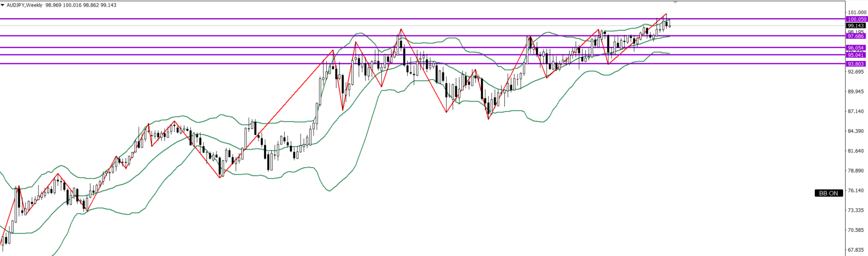Select the purple 100.050 price label
The height and width of the screenshot is (256, 868).
point(856,19)
